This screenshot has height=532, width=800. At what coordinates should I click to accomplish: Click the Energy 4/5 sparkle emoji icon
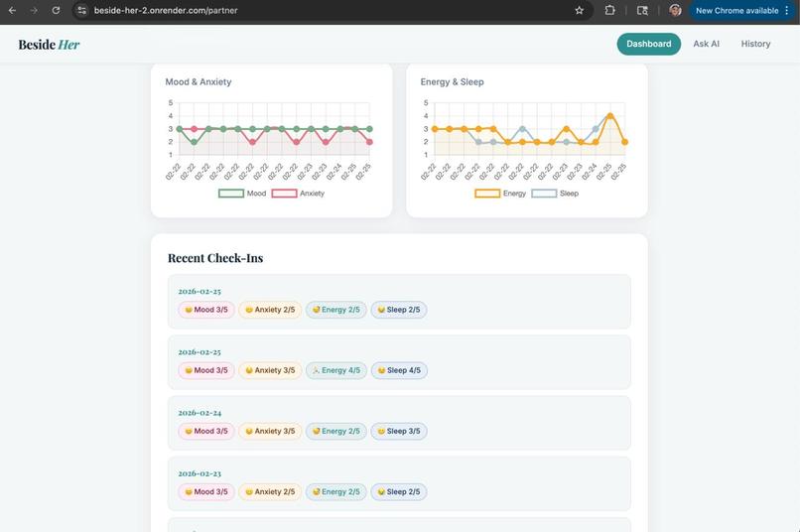(x=316, y=370)
